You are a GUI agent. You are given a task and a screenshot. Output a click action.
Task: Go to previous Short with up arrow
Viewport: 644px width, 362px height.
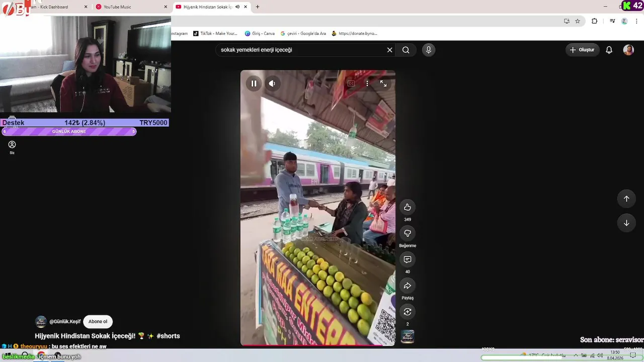coord(626,199)
